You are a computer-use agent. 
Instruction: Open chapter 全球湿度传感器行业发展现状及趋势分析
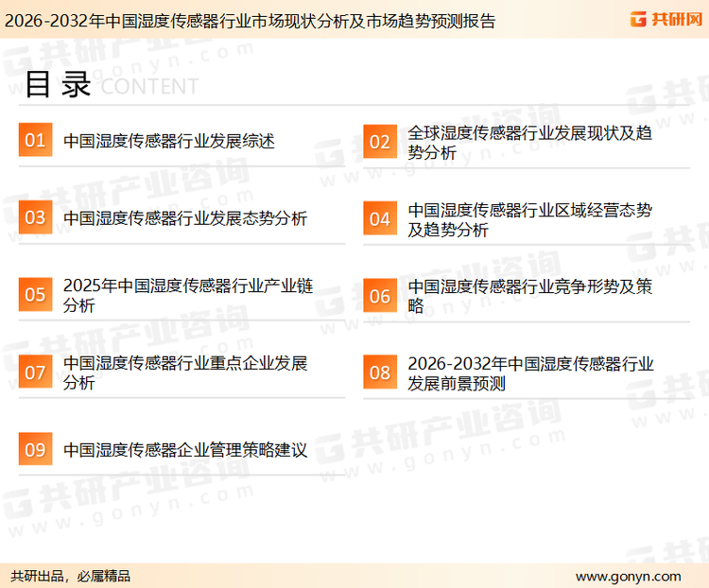(529, 143)
